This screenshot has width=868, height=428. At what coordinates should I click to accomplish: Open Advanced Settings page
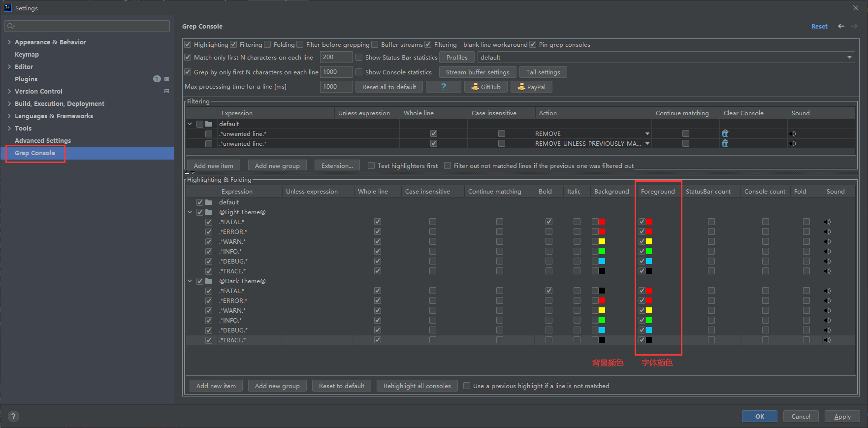pyautogui.click(x=43, y=140)
